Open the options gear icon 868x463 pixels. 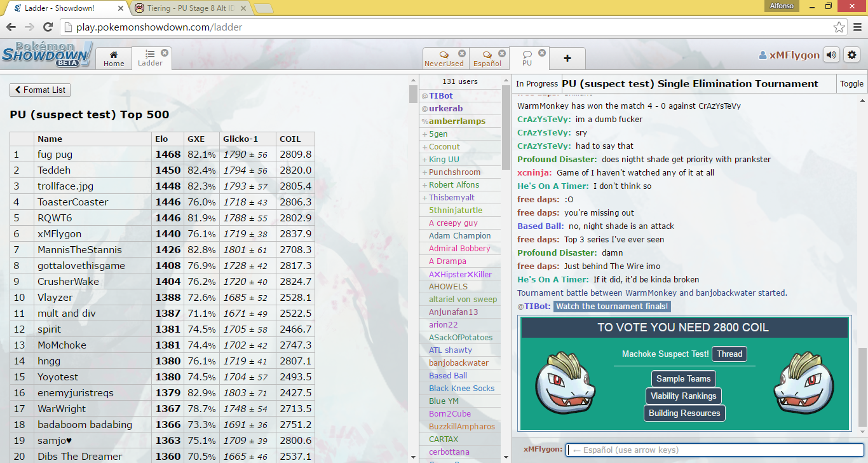pyautogui.click(x=851, y=55)
